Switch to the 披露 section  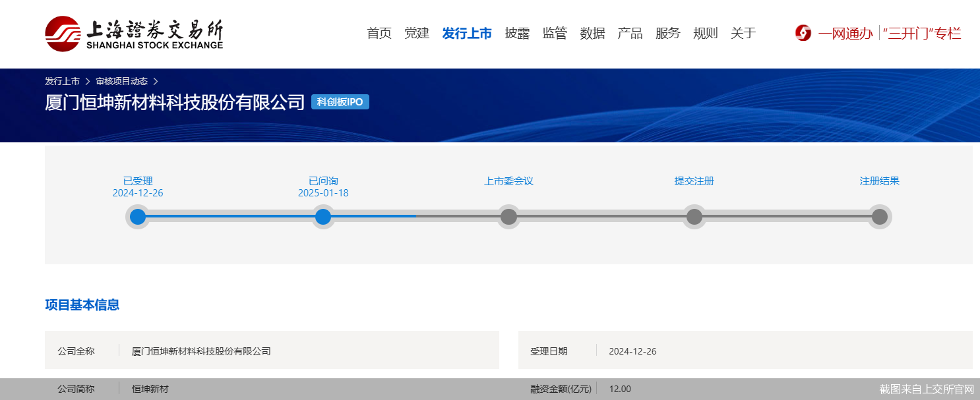(518, 33)
